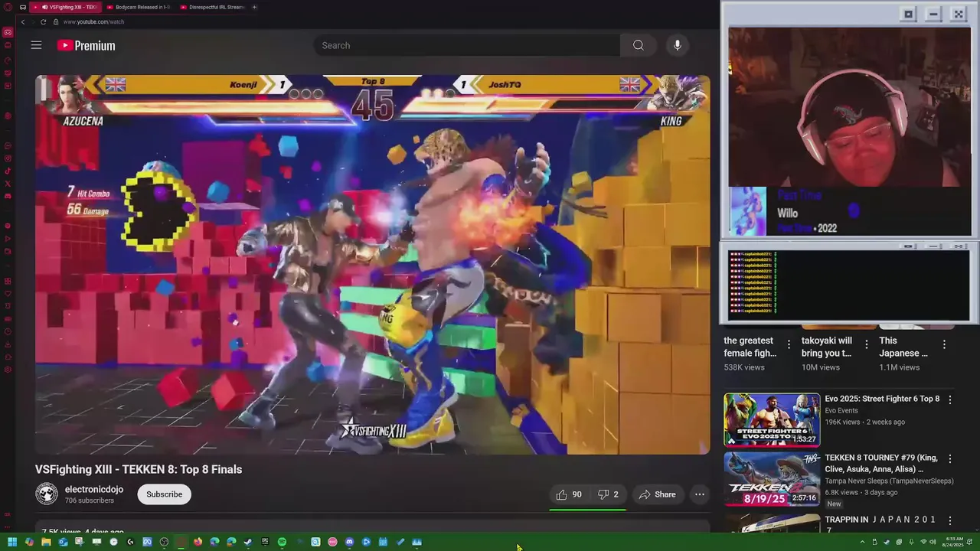Switch to the Disrespectful IRL Streamer tab

point(212,7)
